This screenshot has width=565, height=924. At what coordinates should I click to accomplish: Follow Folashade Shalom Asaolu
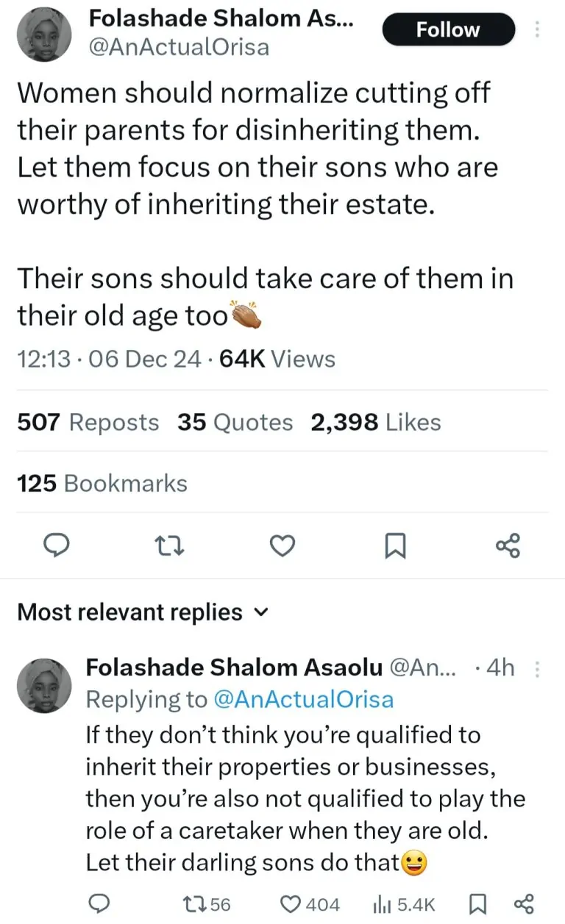447,29
